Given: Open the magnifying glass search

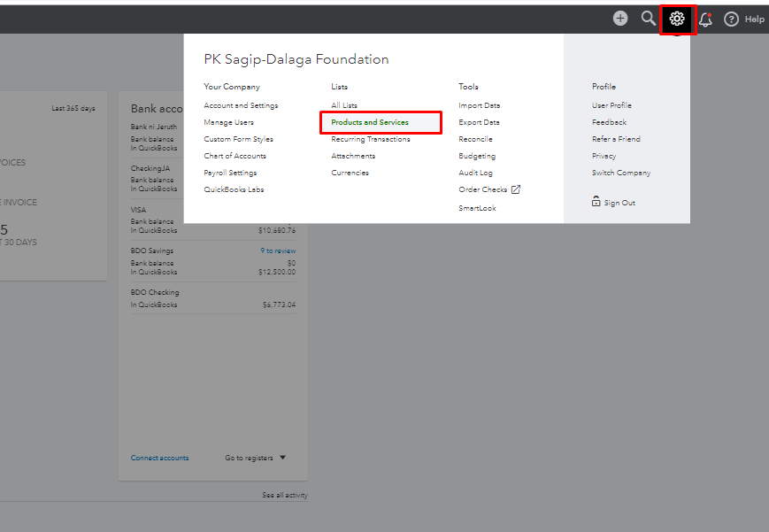Looking at the screenshot, I should coord(649,19).
